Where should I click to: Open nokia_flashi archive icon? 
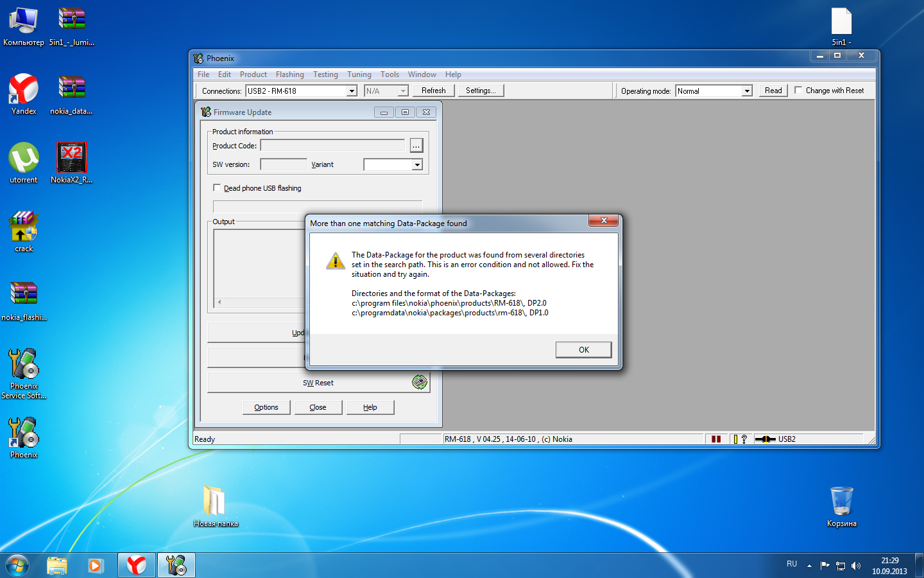point(24,301)
